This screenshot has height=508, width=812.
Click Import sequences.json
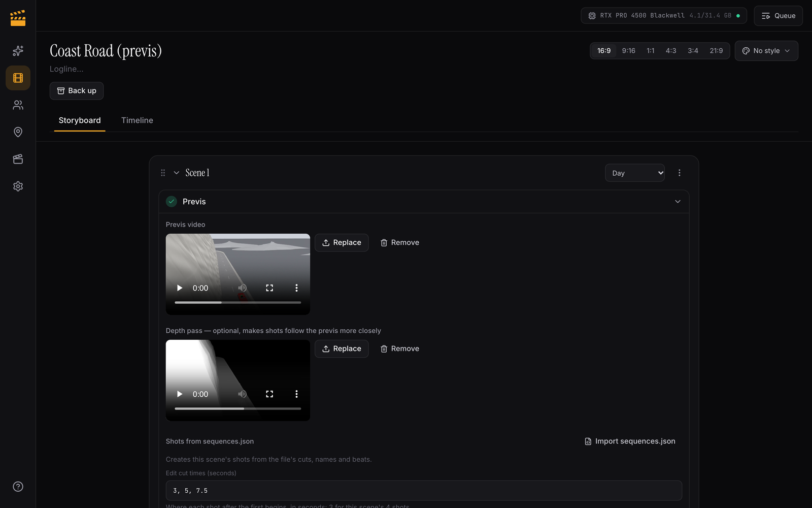[x=630, y=441]
